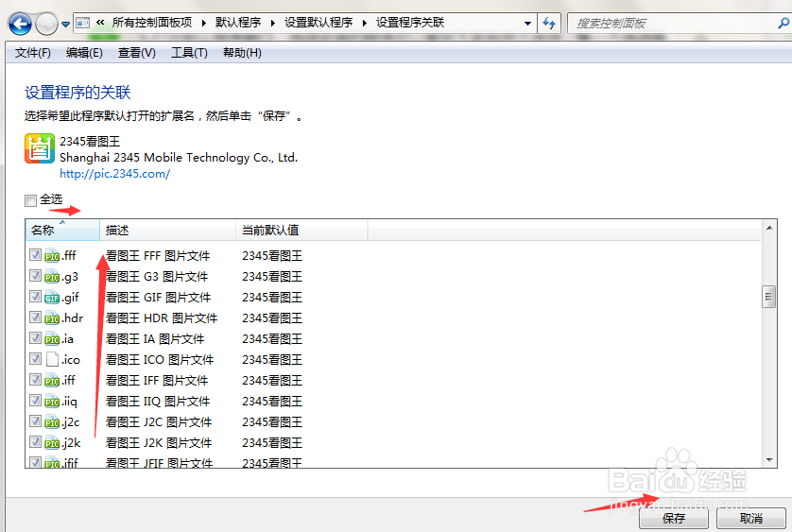
Task: Click the .gif file type icon
Action: (52, 297)
